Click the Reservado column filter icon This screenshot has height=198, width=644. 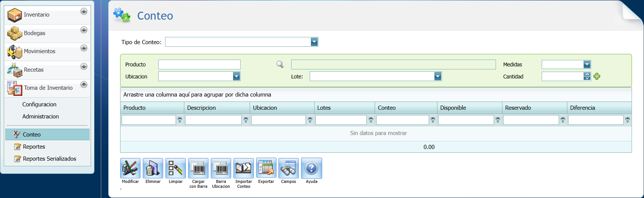point(563,120)
